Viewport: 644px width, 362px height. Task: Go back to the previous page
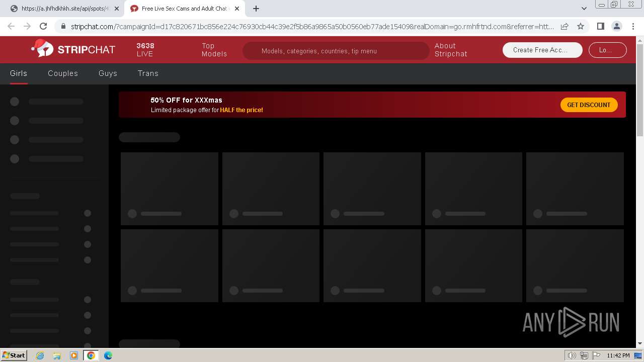pyautogui.click(x=11, y=26)
